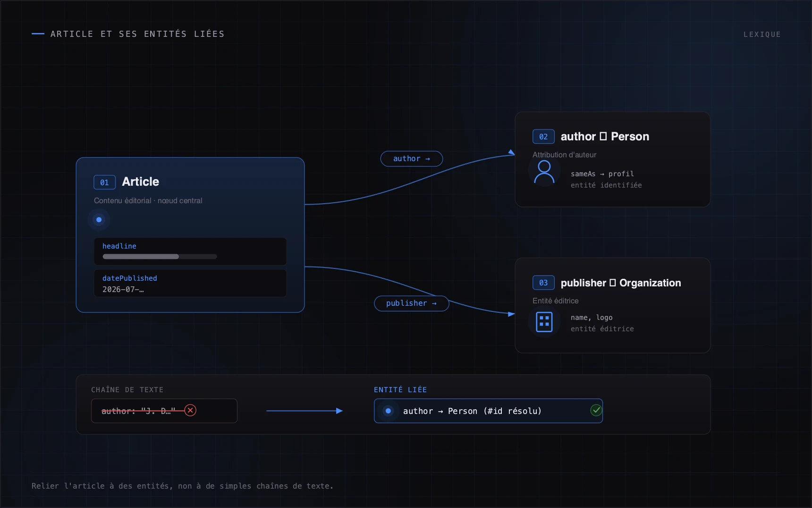Click the organization building icon in the publisher card

(544, 322)
